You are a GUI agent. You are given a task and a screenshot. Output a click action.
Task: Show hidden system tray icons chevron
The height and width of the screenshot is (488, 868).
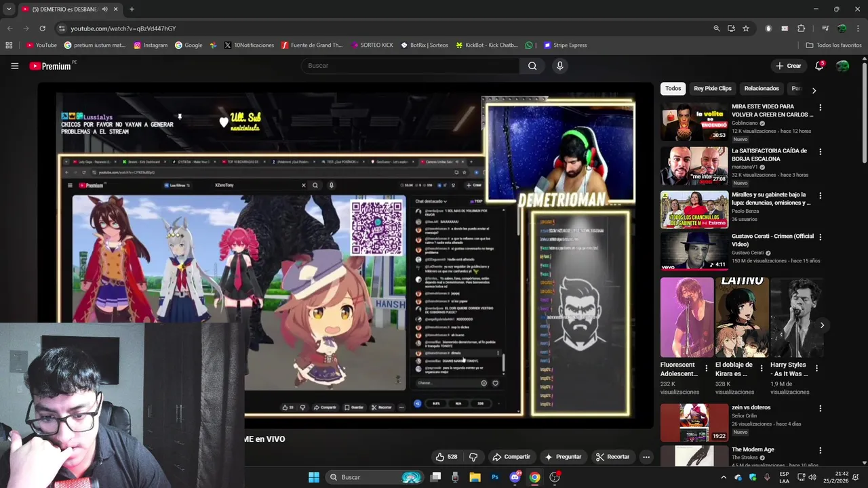(723, 477)
